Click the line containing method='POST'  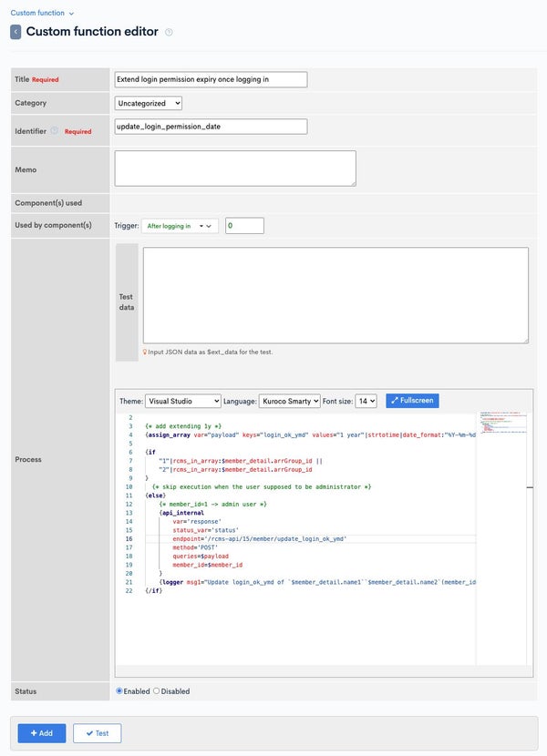[195, 547]
